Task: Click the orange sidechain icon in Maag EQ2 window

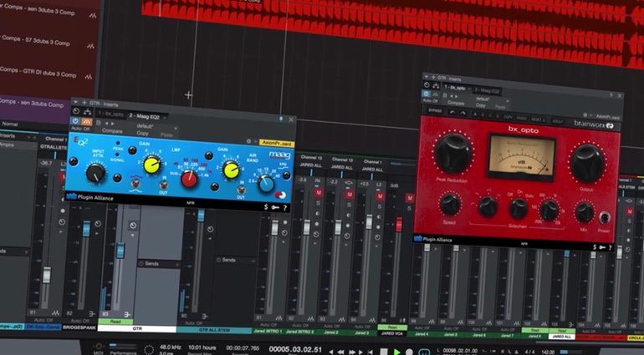Action: [x=86, y=121]
